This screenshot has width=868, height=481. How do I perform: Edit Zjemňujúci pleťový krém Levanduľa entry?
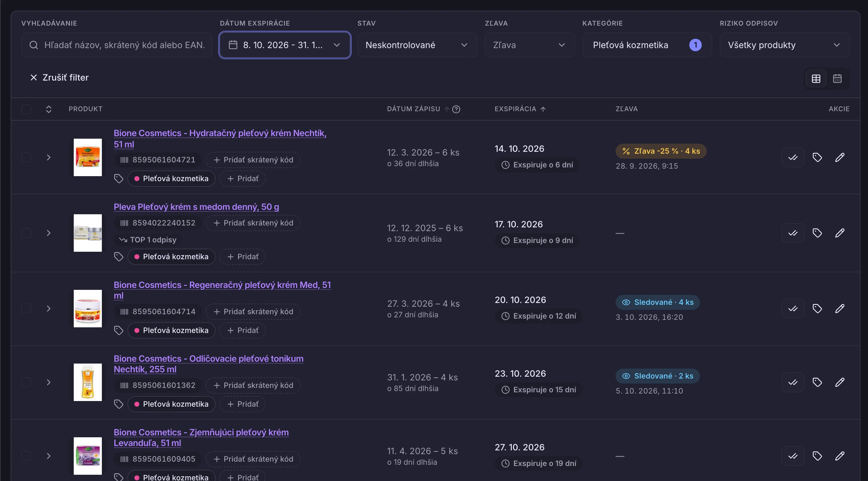840,456
